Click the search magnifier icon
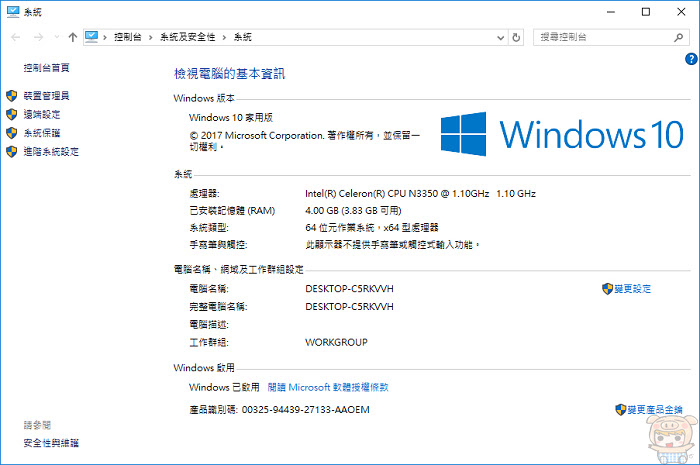Image resolution: width=700 pixels, height=465 pixels. tap(679, 37)
